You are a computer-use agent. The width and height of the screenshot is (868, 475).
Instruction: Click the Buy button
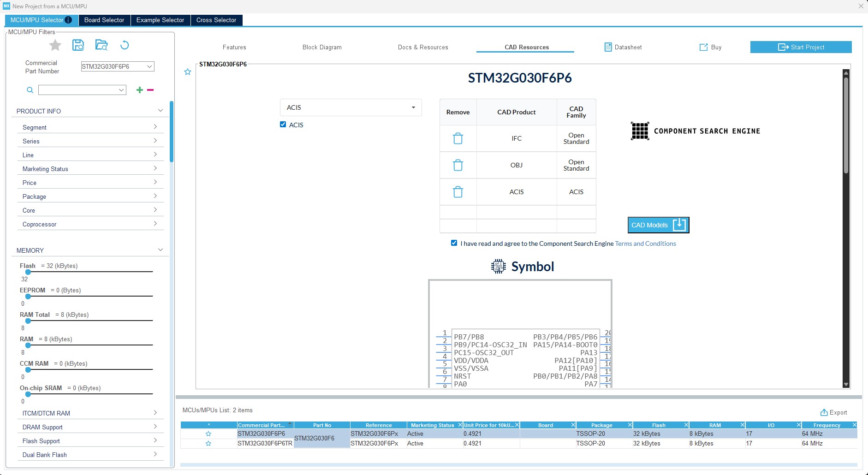(710, 47)
